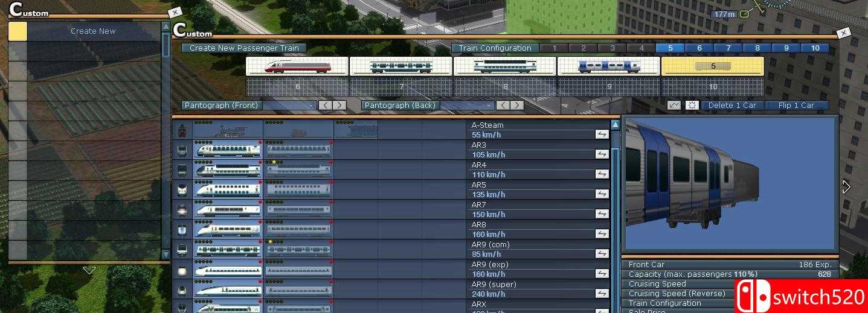Viewport: 868px width, 313px height.
Task: Click the red-nosed train in car slot one
Action: point(297,66)
